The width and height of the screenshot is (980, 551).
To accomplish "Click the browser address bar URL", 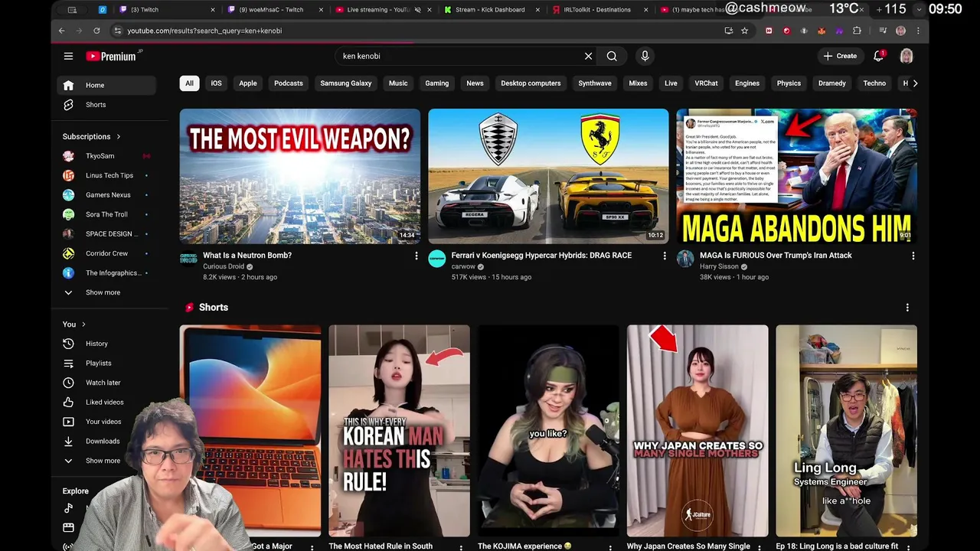I will pos(204,31).
